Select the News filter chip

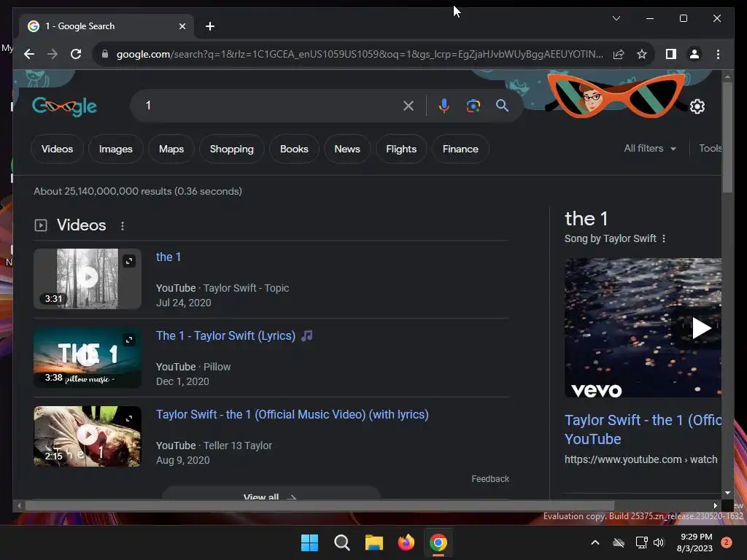pyautogui.click(x=347, y=149)
